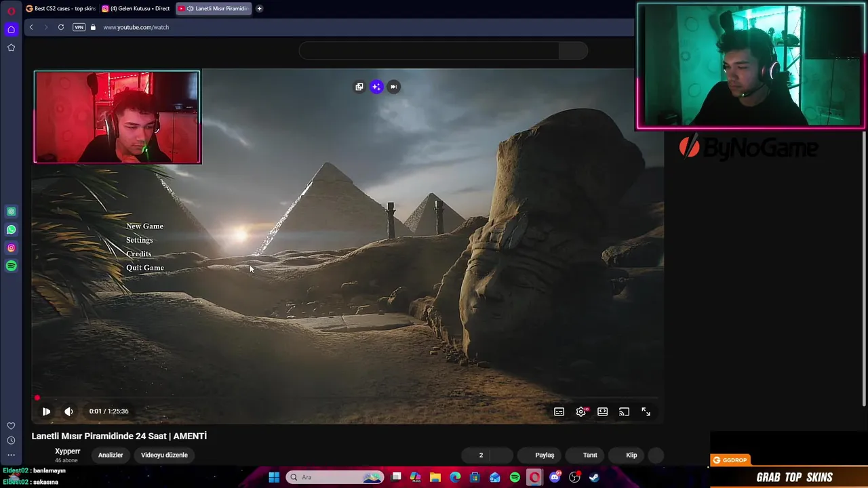Open File Explorer from taskbar
The height and width of the screenshot is (488, 868).
point(435,477)
